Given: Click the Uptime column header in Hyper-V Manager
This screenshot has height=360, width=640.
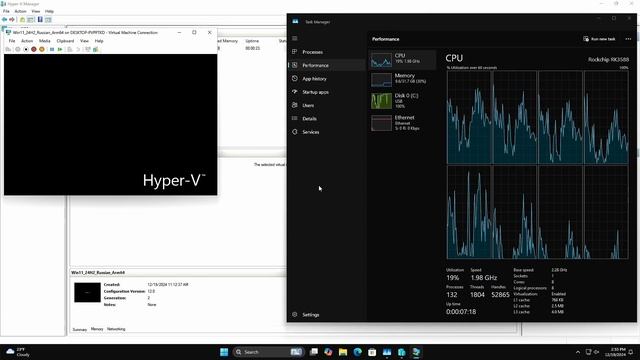Looking at the screenshot, I should [x=252, y=41].
